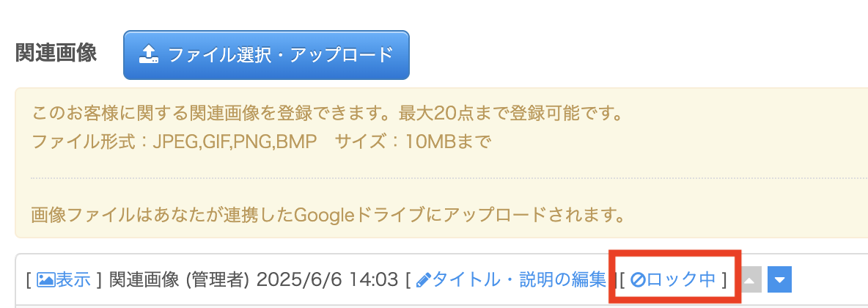
Task: Click the 最大20点まで登録可能 notice line
Action: 327,115
